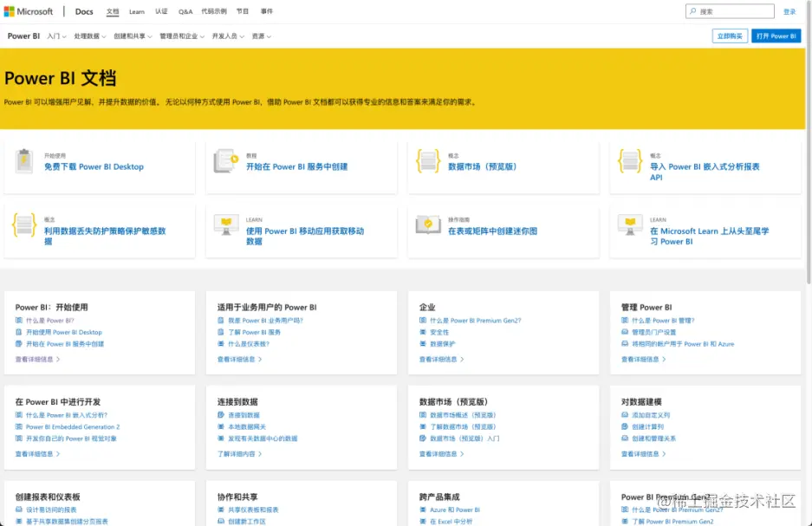Click the icon on 在表或矩阵中创建迷你图 card
The image size is (812, 526).
428,225
